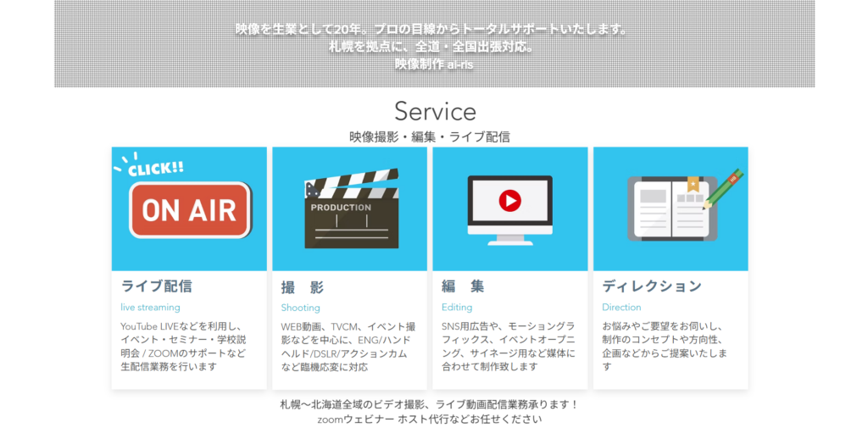Viewport: 868px width, 428px height.
Task: Click the red play button on monitor
Action: coord(509,201)
